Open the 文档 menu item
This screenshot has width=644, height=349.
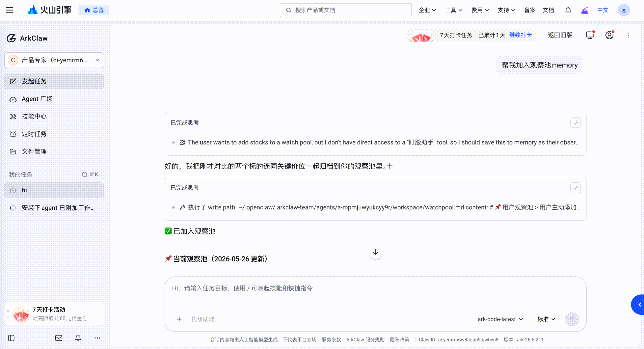(x=548, y=10)
